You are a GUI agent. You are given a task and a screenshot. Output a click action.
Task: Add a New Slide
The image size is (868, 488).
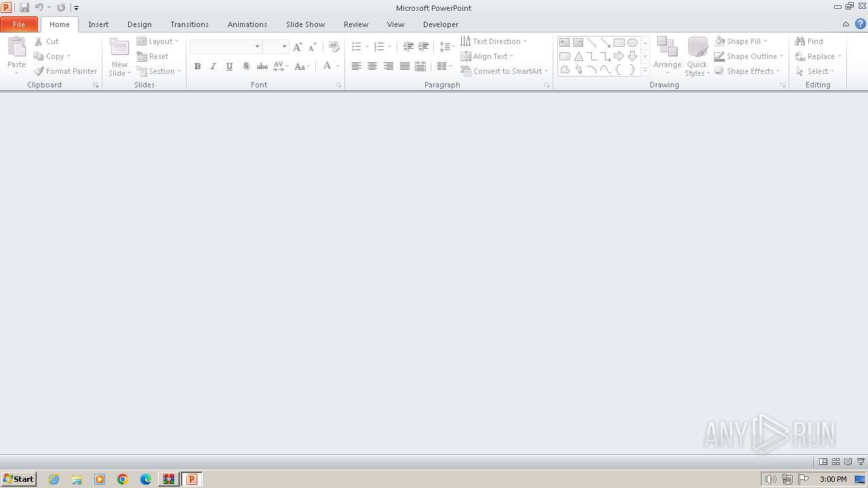(119, 58)
